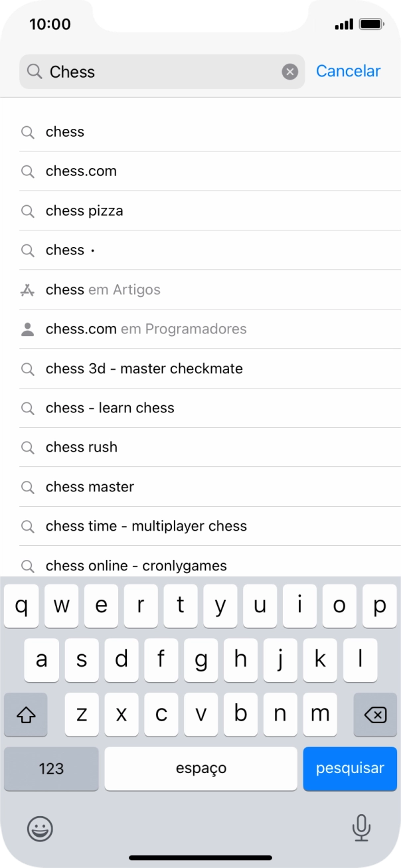401x868 pixels.
Task: Toggle the shift key
Action: click(26, 715)
